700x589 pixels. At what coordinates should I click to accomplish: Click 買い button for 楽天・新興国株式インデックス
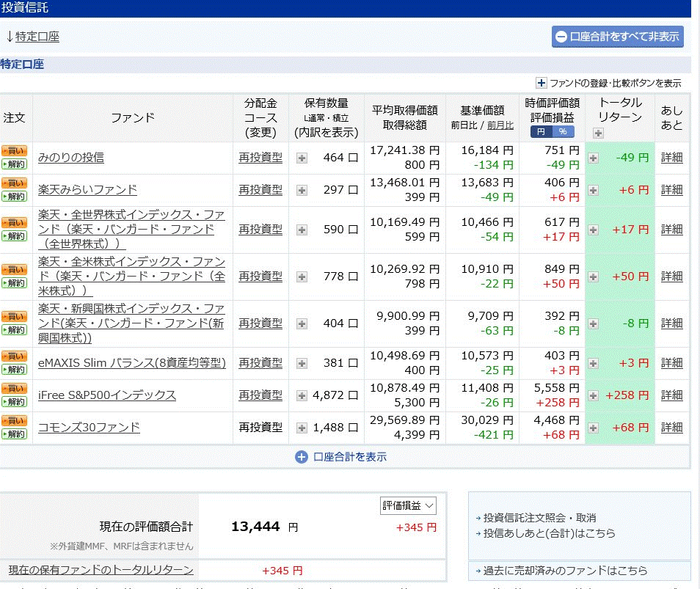click(14, 316)
